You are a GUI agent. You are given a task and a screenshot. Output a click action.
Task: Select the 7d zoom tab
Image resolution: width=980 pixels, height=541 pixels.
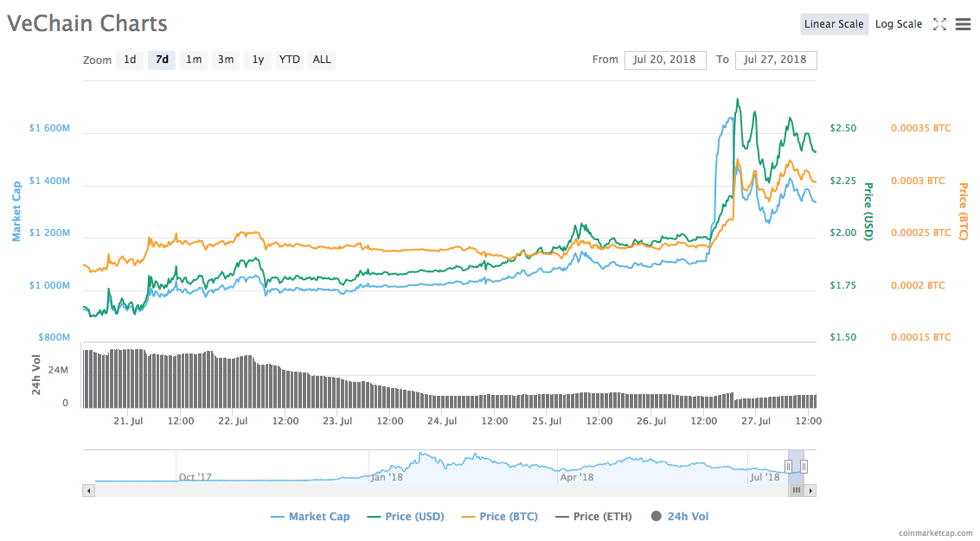point(161,60)
